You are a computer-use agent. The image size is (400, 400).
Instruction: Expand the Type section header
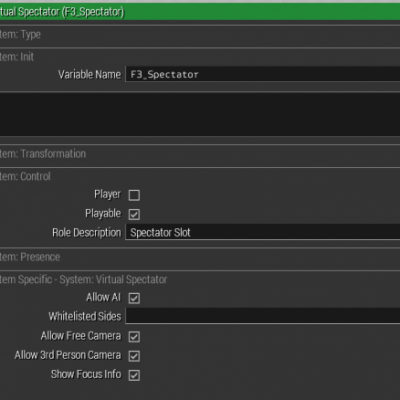tap(200, 34)
